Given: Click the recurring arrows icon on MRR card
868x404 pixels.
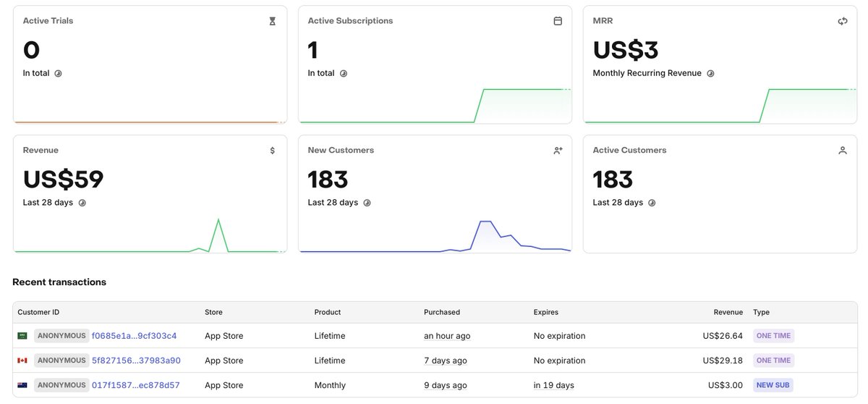Looking at the screenshot, I should pos(843,21).
